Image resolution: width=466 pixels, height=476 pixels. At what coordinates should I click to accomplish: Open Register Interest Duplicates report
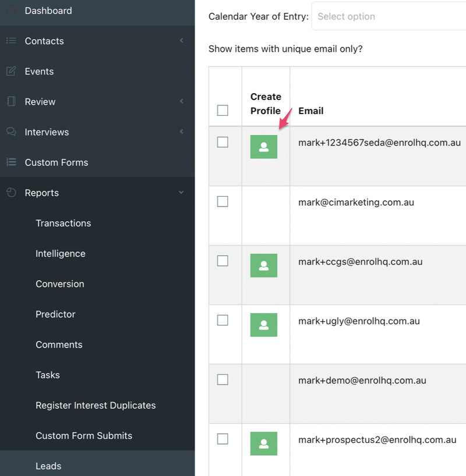(96, 406)
